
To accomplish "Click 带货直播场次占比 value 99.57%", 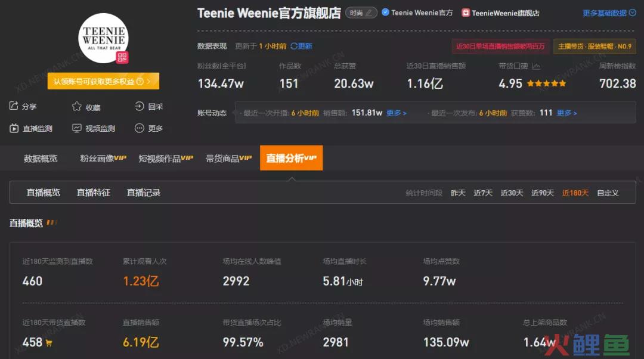I will point(243,342).
